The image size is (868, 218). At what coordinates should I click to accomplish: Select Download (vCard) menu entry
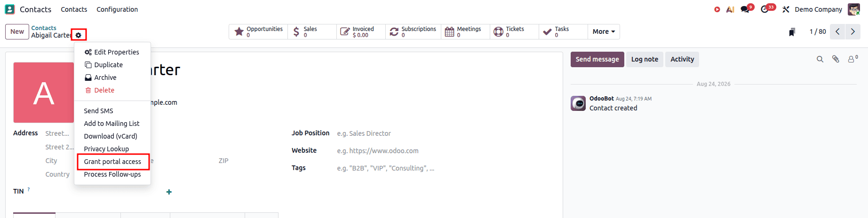click(112, 136)
